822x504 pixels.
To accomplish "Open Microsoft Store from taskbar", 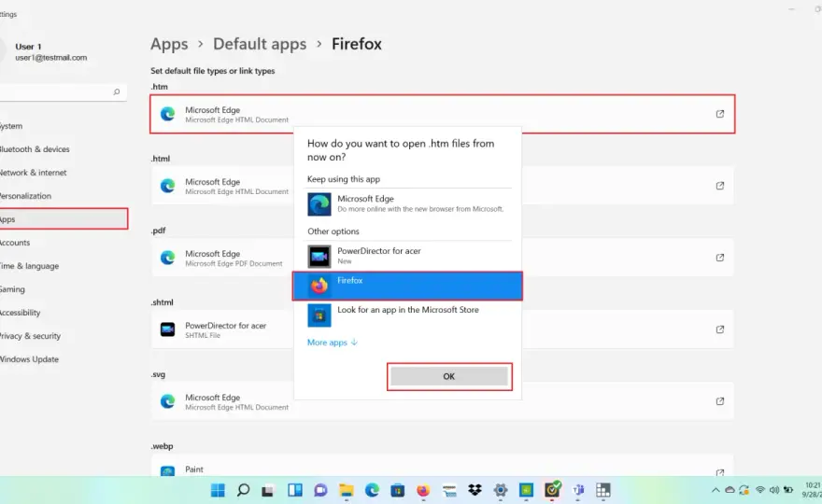I will 397,490.
